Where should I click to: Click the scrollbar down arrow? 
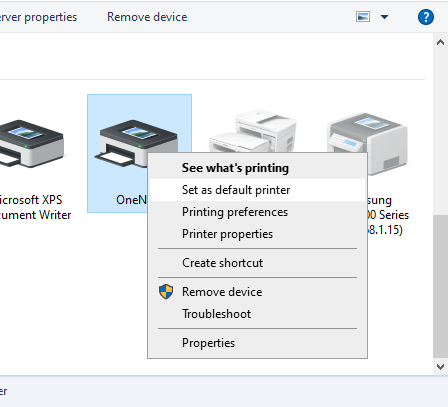440,367
